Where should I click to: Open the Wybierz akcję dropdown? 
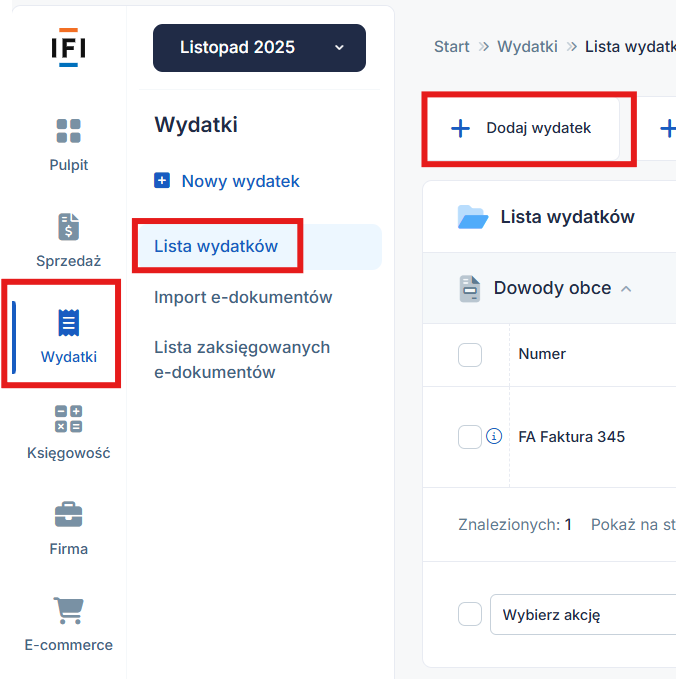(580, 614)
